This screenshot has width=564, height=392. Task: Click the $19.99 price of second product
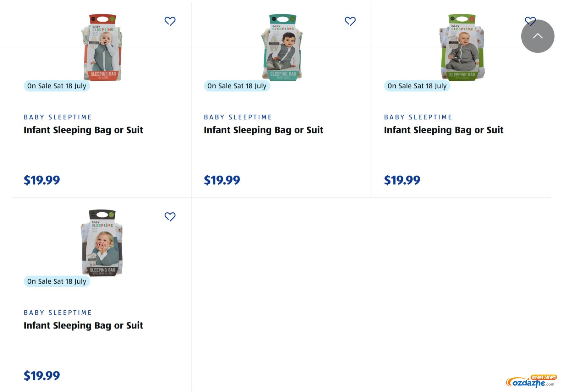pos(222,180)
